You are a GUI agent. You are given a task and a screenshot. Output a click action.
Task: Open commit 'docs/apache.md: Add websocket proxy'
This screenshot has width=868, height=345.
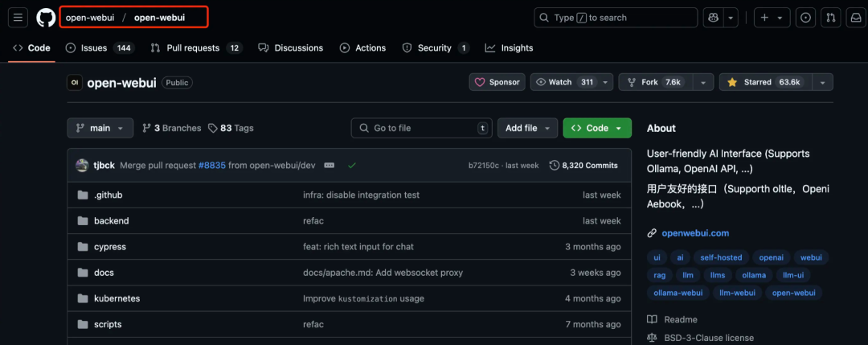click(x=383, y=273)
